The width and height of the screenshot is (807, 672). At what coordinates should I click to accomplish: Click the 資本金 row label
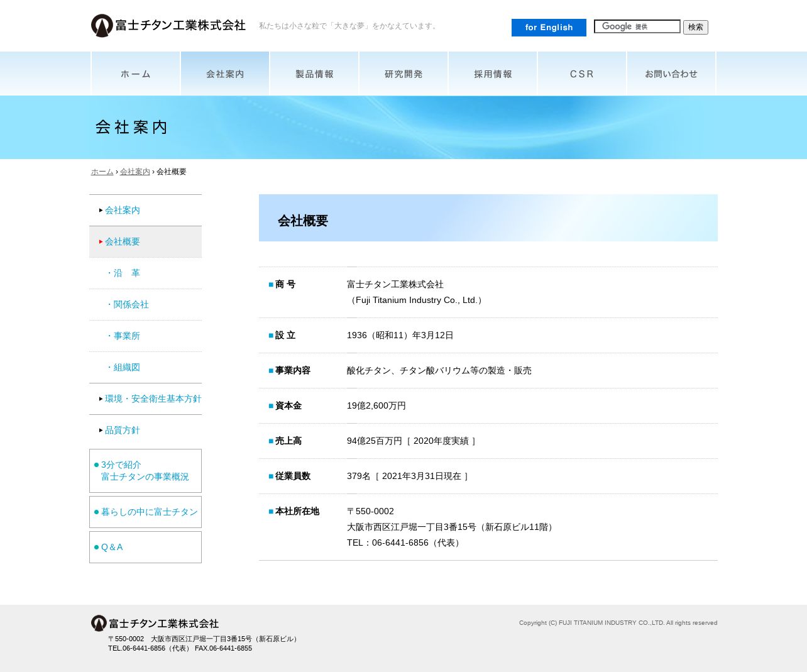[x=288, y=405]
